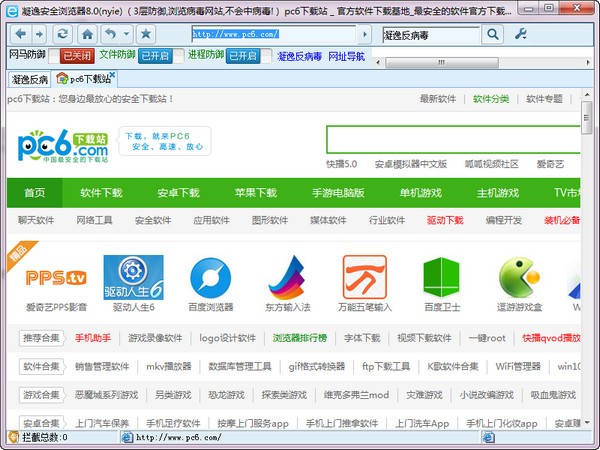The image size is (600, 450).
Task: Select the 首页 navigation item
Action: pyautogui.click(x=34, y=193)
